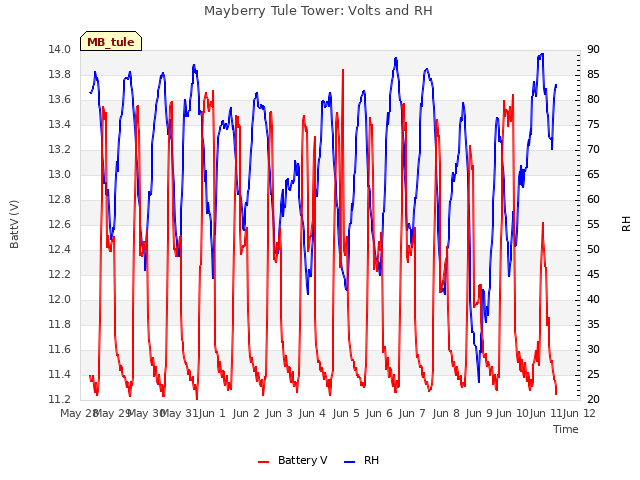Viewport: 640px width, 480px height.
Task: Click the Jun 5 date tick label
Action: (346, 413)
